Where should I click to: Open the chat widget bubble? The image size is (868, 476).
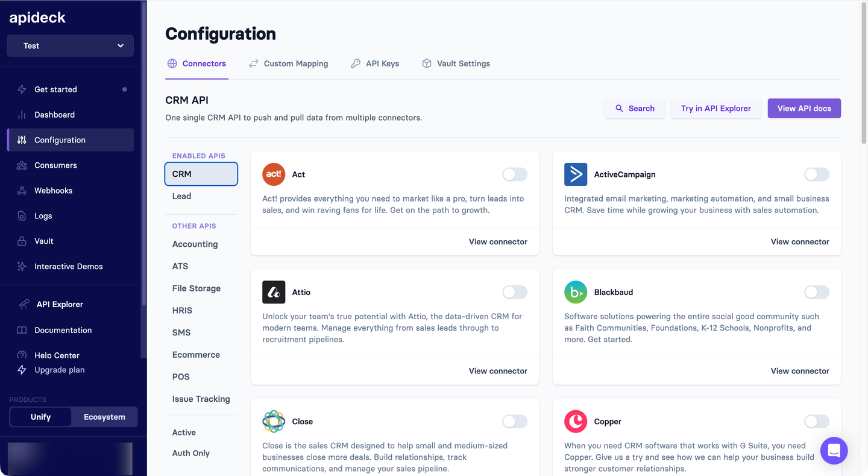tap(834, 451)
